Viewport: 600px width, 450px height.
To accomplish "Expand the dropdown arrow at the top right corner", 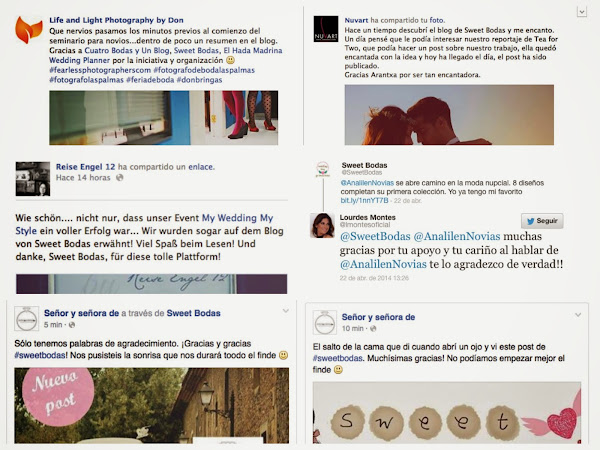I will tap(582, 12).
